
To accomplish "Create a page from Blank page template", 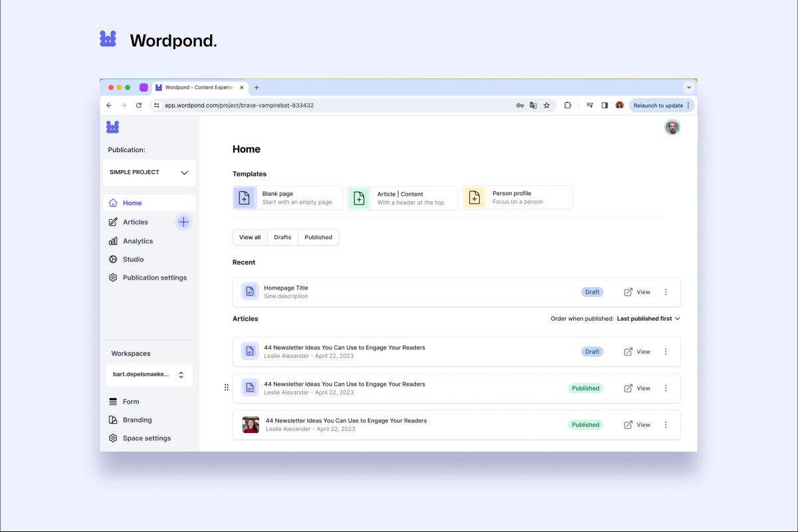I will [288, 198].
